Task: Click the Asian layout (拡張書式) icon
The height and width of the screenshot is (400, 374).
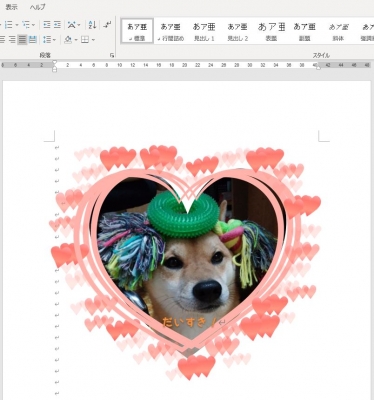Action: (71, 25)
